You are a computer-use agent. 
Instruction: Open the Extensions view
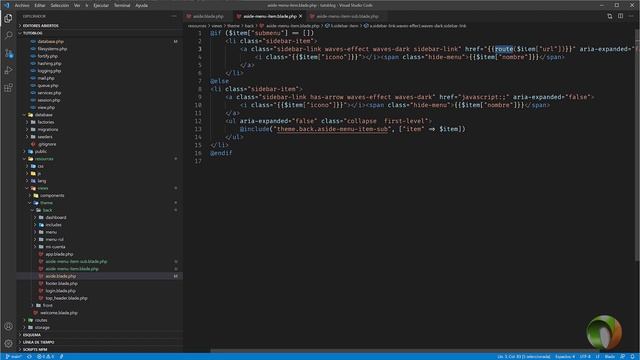(8, 88)
